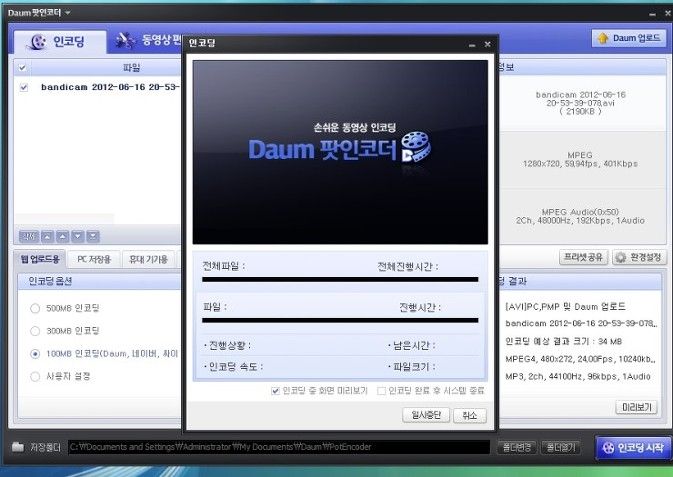Screen dimensions: 673x477
Task: Move file to bottom with double-down arrow
Action: point(93,236)
